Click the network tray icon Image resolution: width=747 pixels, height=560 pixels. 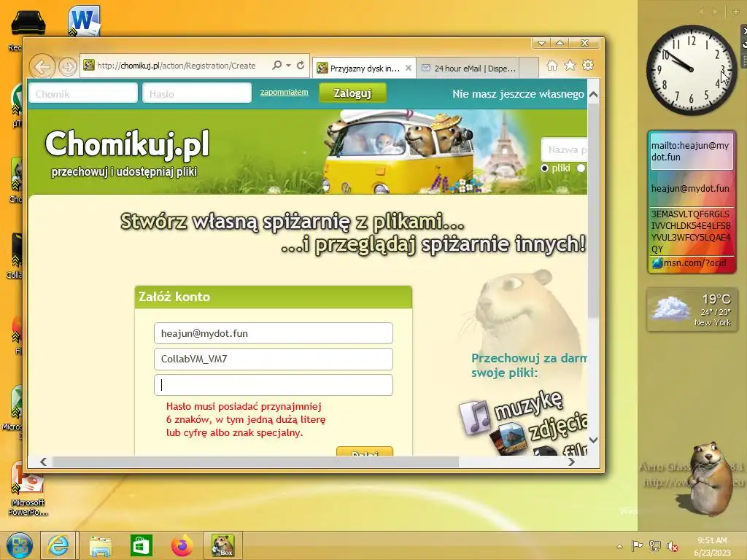click(x=655, y=546)
